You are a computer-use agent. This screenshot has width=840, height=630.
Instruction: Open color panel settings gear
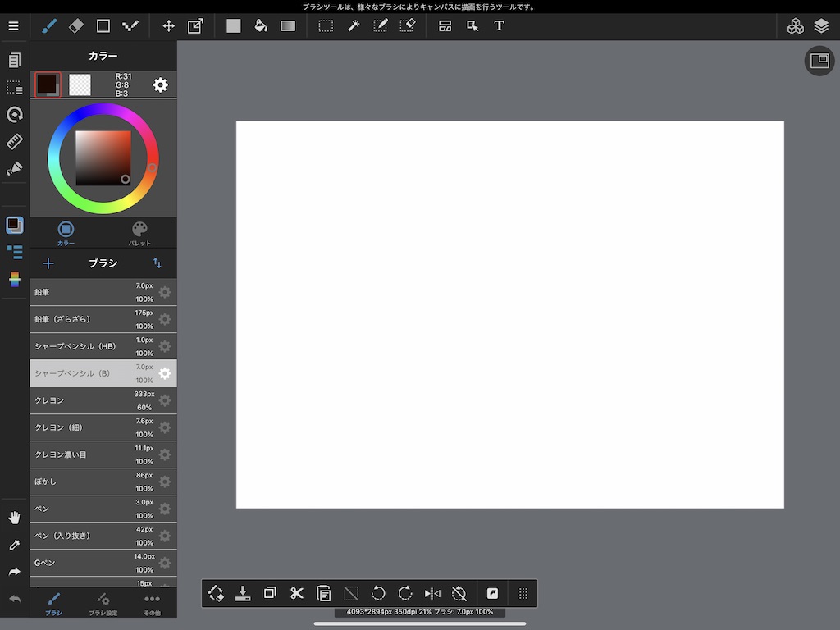[161, 84]
